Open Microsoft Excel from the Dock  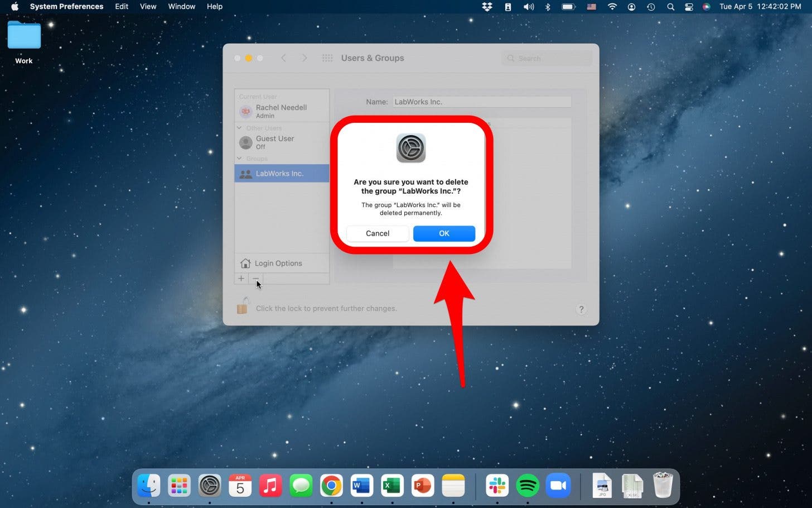(392, 486)
